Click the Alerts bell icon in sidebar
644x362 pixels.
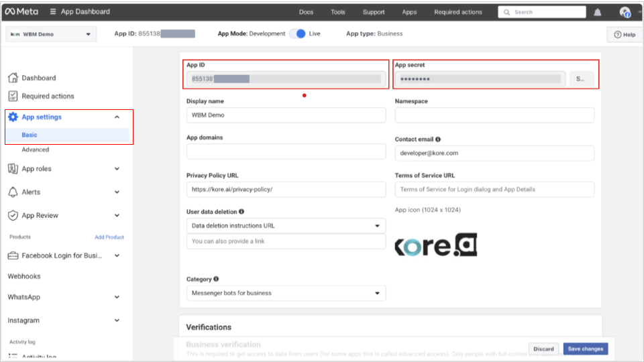[13, 192]
